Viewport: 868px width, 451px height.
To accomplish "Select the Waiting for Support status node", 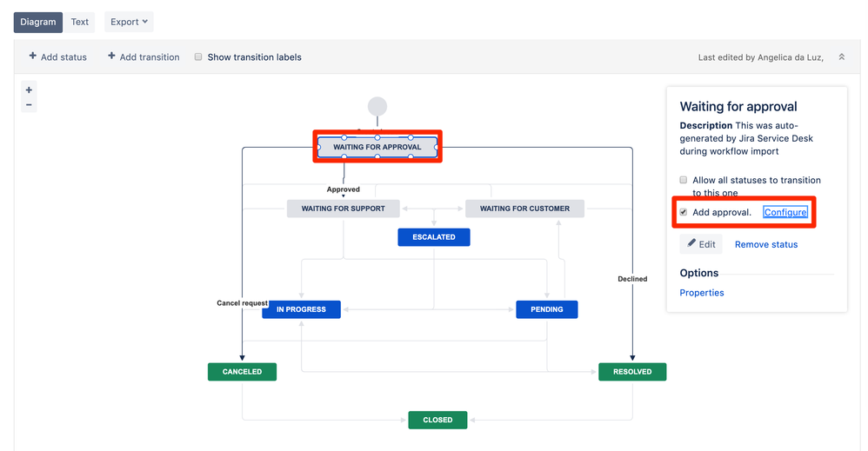I will click(x=344, y=209).
